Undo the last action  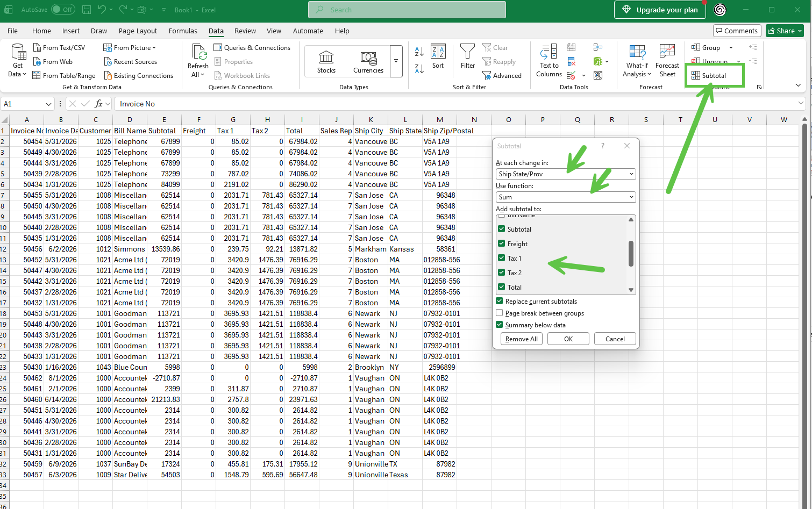(x=102, y=10)
